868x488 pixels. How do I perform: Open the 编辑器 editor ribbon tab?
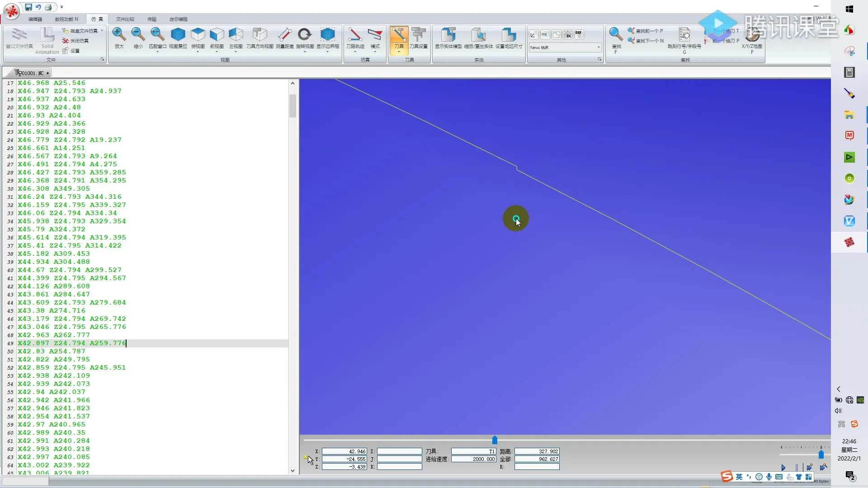pyautogui.click(x=35, y=19)
